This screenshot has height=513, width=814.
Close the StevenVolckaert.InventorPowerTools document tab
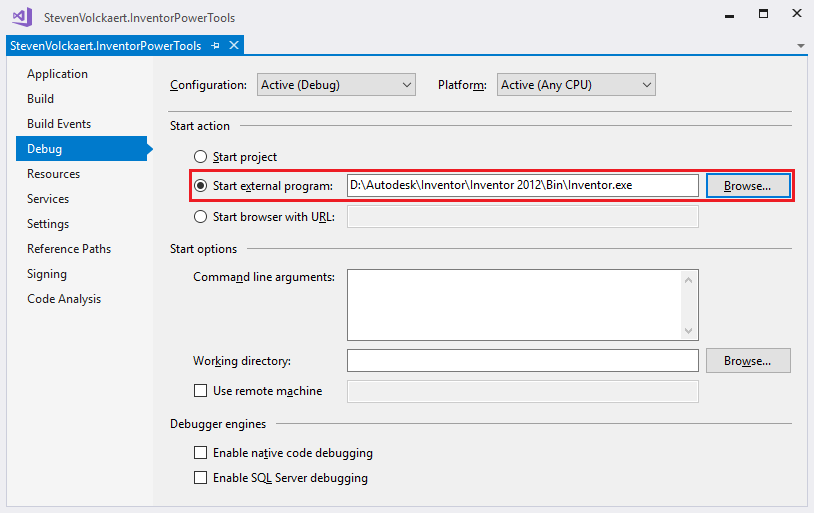234,45
